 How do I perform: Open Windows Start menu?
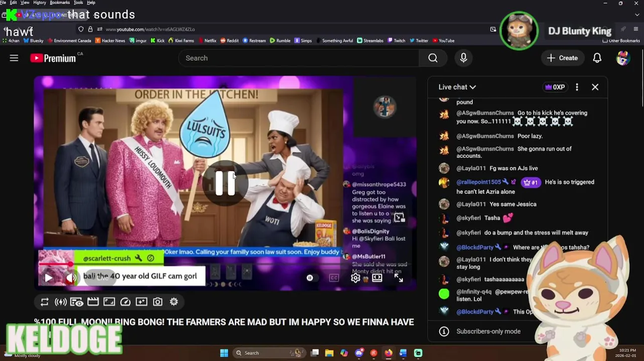point(224,353)
